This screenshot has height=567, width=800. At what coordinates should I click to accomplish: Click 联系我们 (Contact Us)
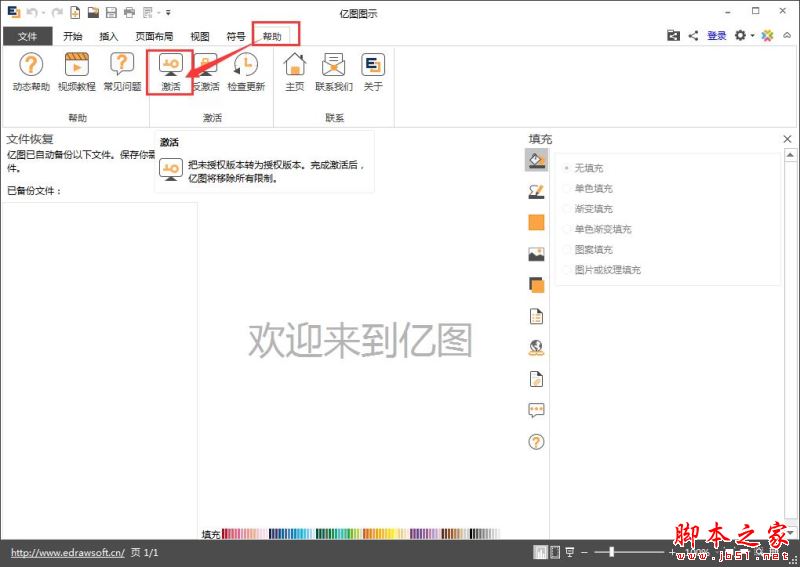(334, 72)
